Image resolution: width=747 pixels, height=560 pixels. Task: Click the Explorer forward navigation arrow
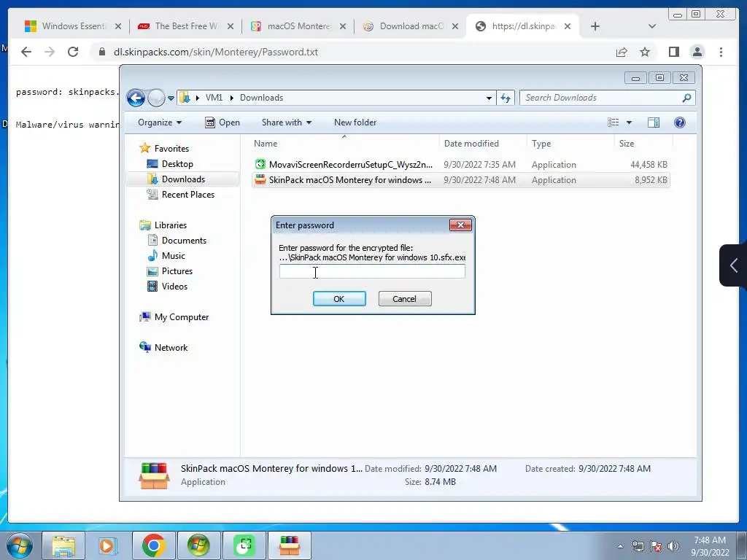click(156, 98)
